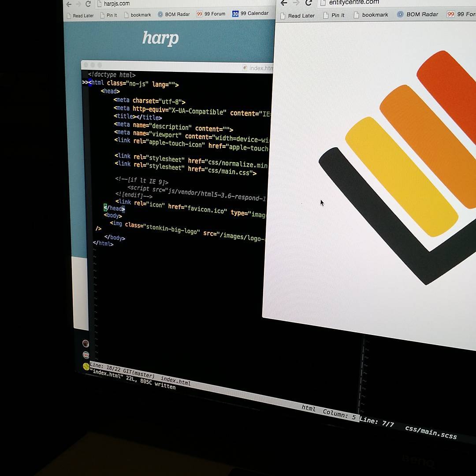The height and width of the screenshot is (476, 476).
Task: Click the topmost circular dock icon on the left
Action: click(86, 343)
